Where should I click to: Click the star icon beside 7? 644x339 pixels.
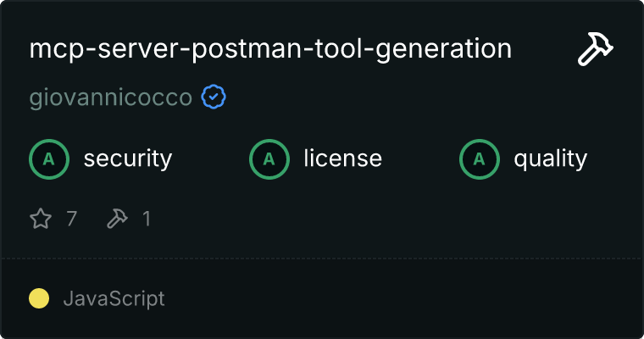[41, 218]
